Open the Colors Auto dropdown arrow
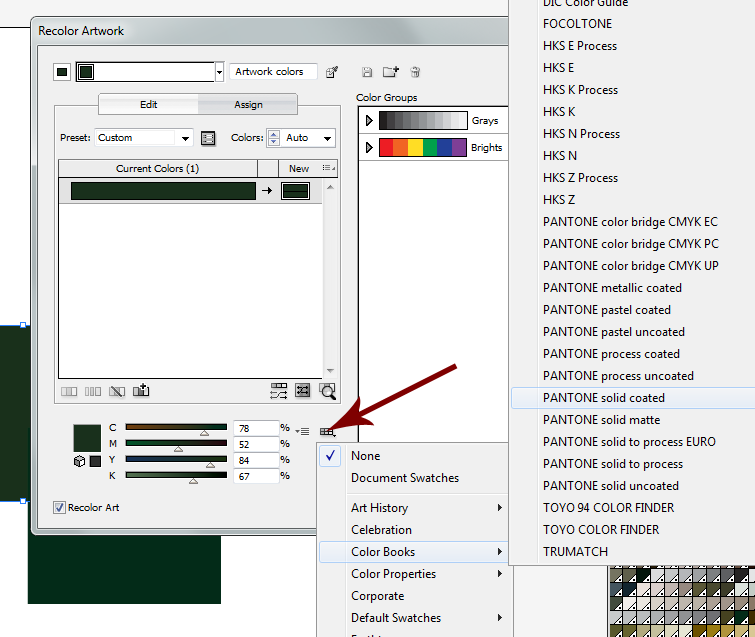 (x=327, y=138)
